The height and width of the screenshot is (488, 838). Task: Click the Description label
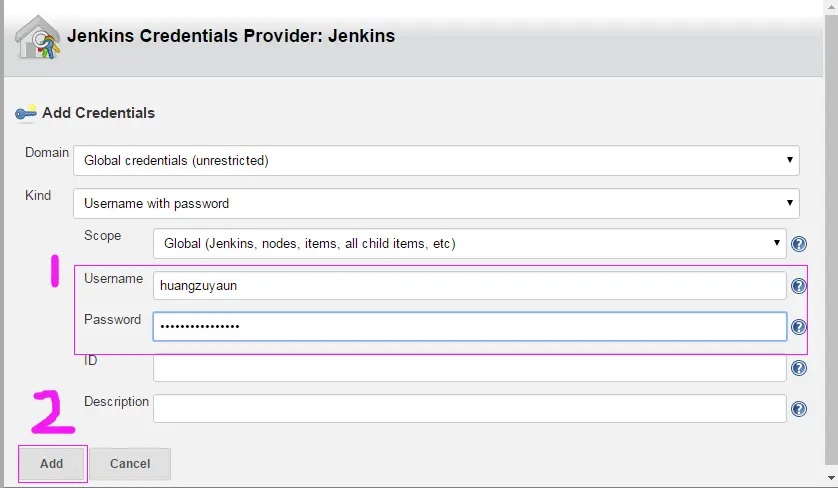pyautogui.click(x=116, y=401)
